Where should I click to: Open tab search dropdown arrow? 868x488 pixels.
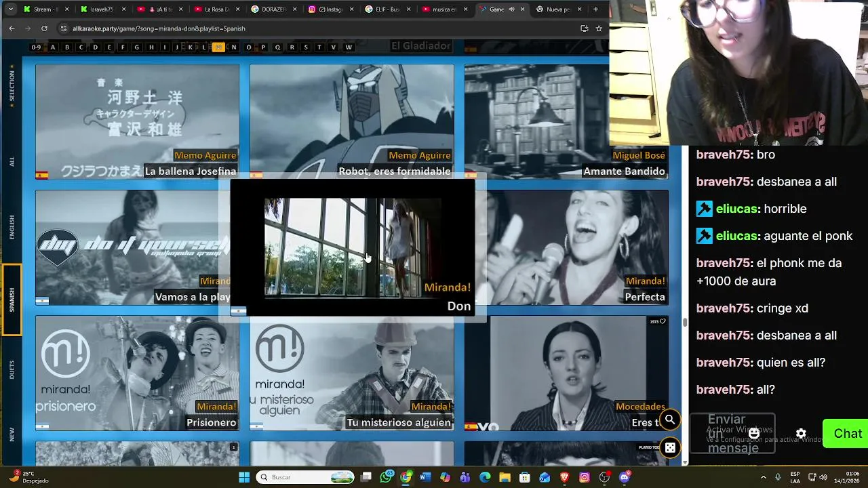pos(10,9)
